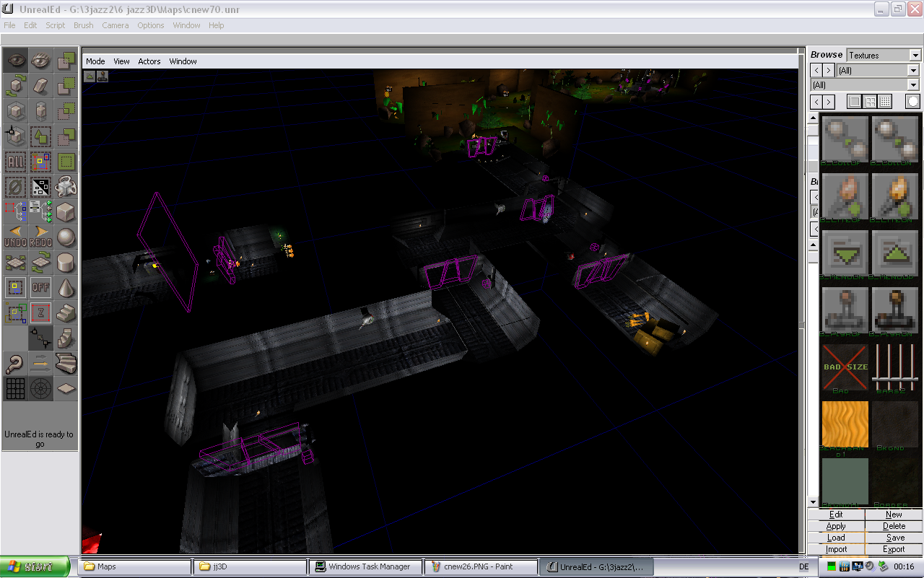This screenshot has width=924, height=578.
Task: Click the UNDO button in the toolbox
Action: pos(15,237)
